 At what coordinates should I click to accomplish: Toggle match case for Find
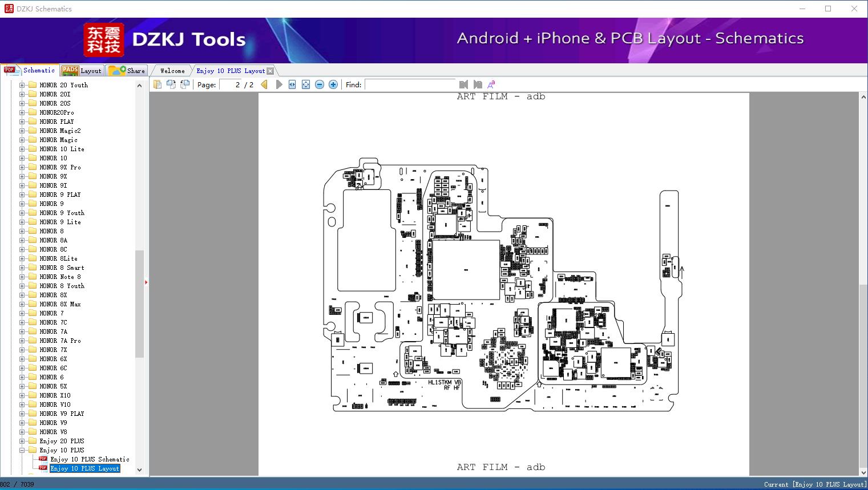[x=491, y=84]
